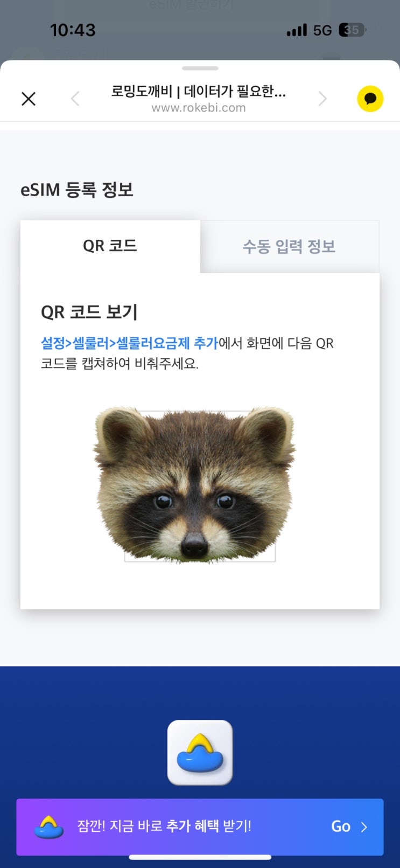Switch to 수동 입력 정보 tab
400x868 pixels.
[x=290, y=247]
